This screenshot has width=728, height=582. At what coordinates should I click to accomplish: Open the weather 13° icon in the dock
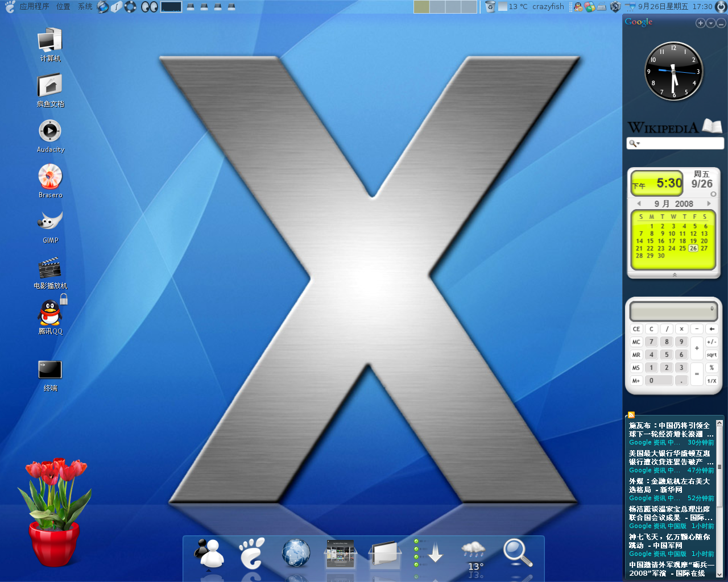pos(474,556)
